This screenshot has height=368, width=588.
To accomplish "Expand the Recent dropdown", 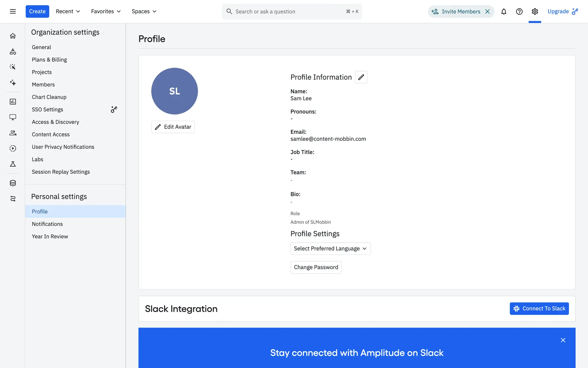I will (x=68, y=11).
